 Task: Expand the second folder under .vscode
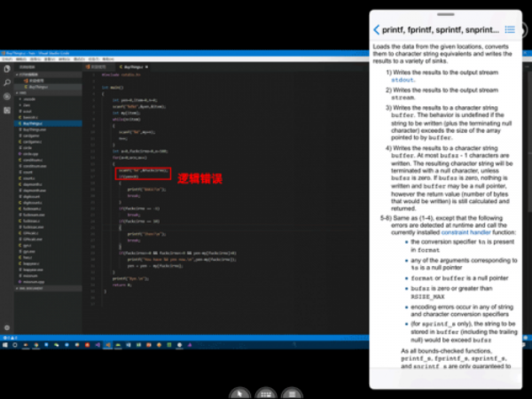[x=48, y=106]
